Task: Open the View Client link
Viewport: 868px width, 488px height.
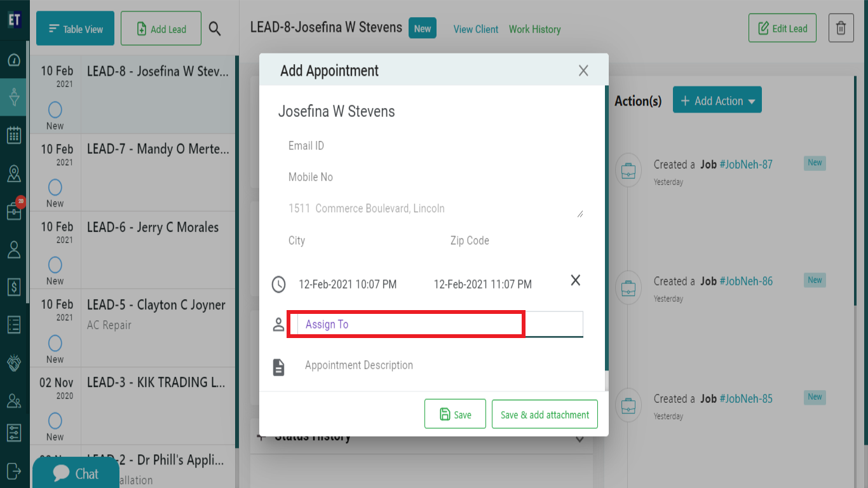Action: (x=476, y=29)
